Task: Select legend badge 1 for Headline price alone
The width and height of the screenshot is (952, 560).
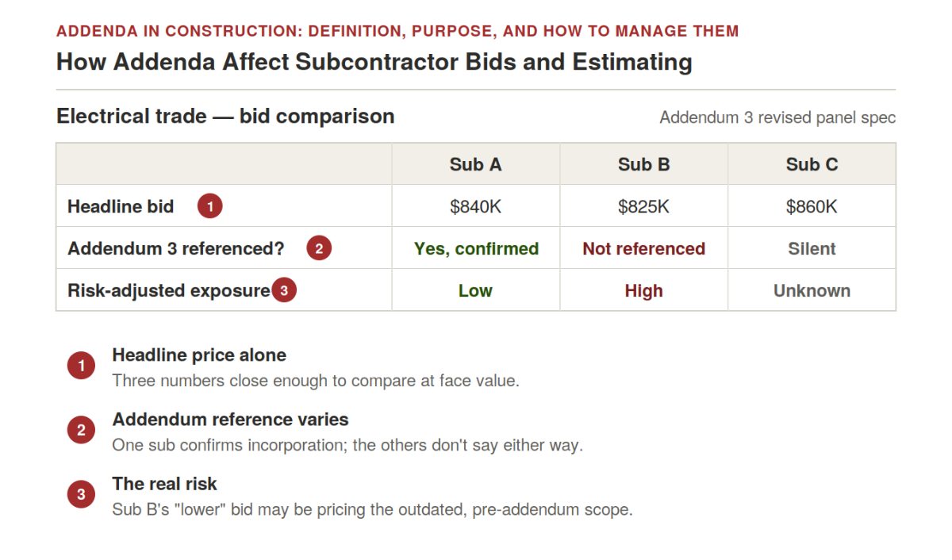Action: click(81, 366)
